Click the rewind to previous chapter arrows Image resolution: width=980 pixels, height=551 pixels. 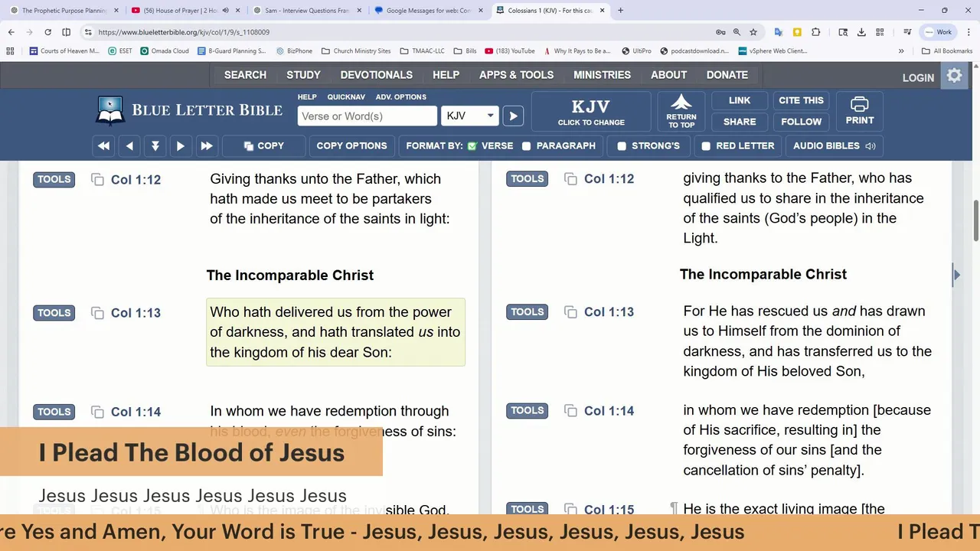tap(104, 146)
